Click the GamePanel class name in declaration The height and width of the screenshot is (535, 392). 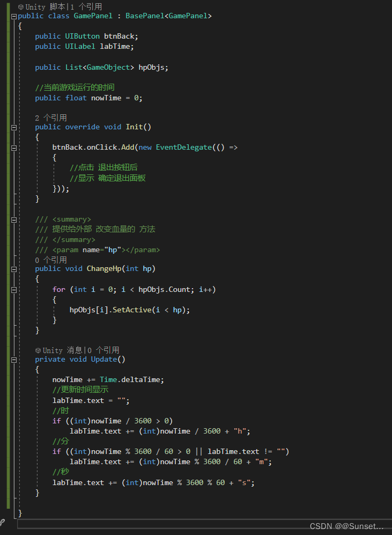pos(93,16)
